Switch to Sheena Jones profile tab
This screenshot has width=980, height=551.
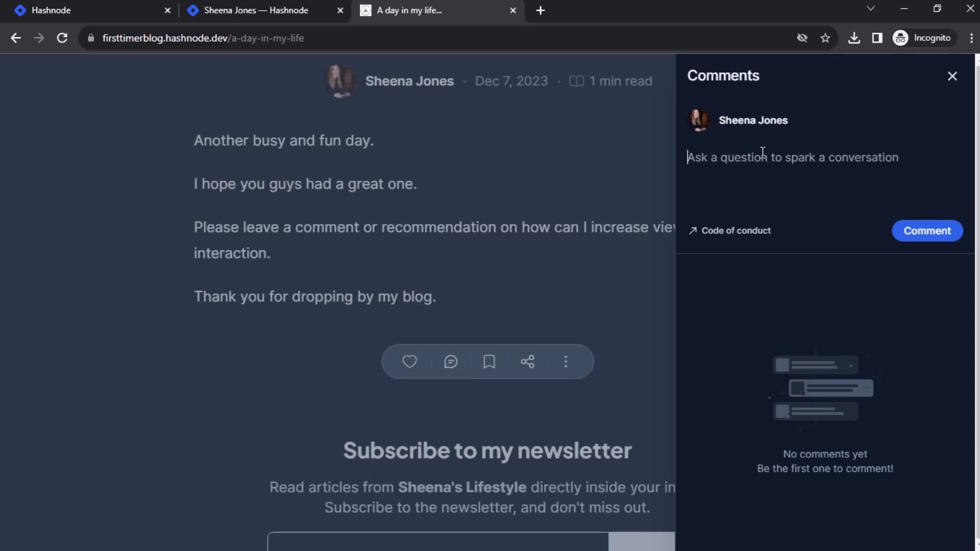click(256, 10)
